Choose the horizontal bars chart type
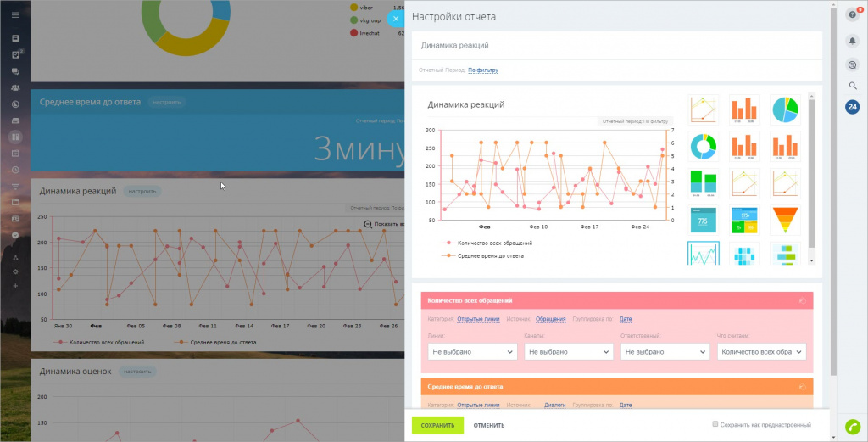This screenshot has width=868, height=442. [785, 254]
